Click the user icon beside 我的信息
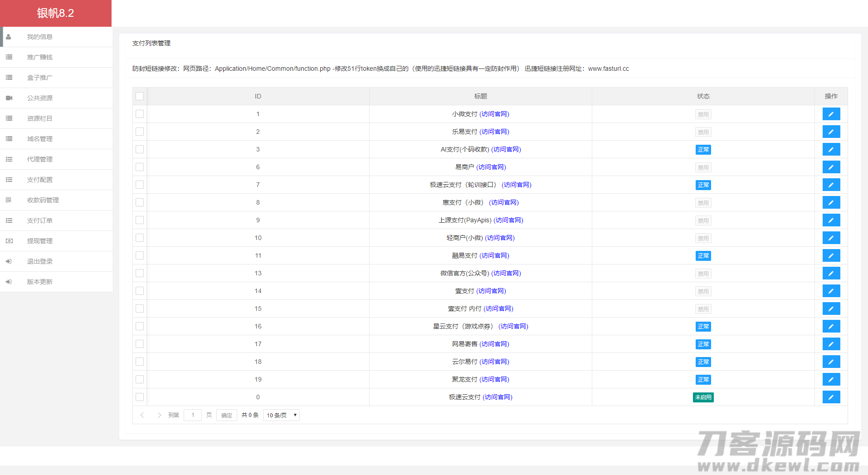Screen dimensions: 868x475 9,37
